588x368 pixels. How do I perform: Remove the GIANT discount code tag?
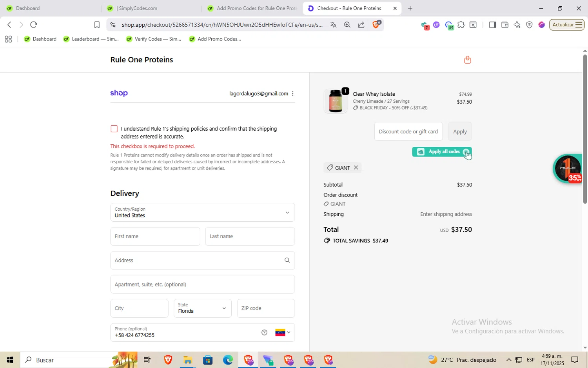coord(356,168)
